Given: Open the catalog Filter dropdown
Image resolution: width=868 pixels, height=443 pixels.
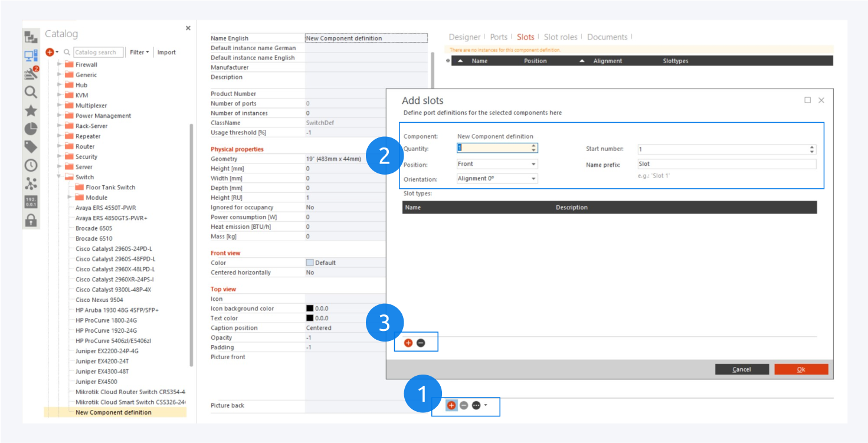Looking at the screenshot, I should click(x=139, y=52).
